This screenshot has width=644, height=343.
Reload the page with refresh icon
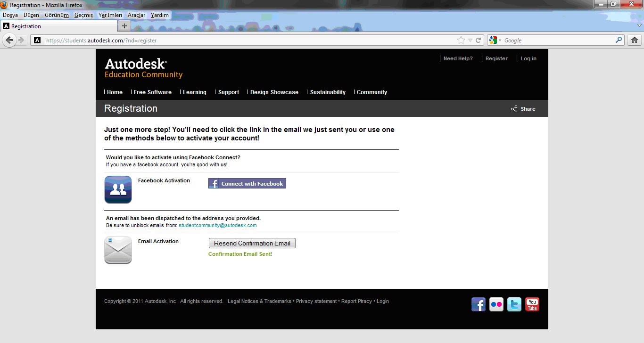[478, 40]
